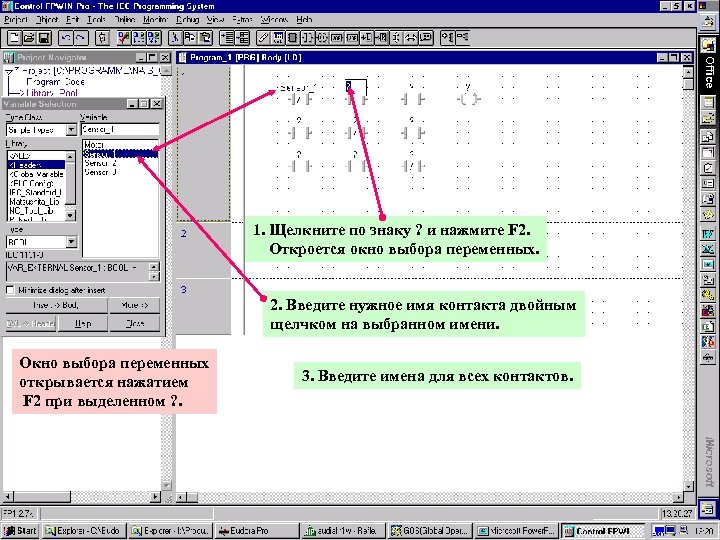Select Sensor_1 in the variable list
Image resolution: width=720 pixels, height=540 pixels.
click(x=121, y=154)
